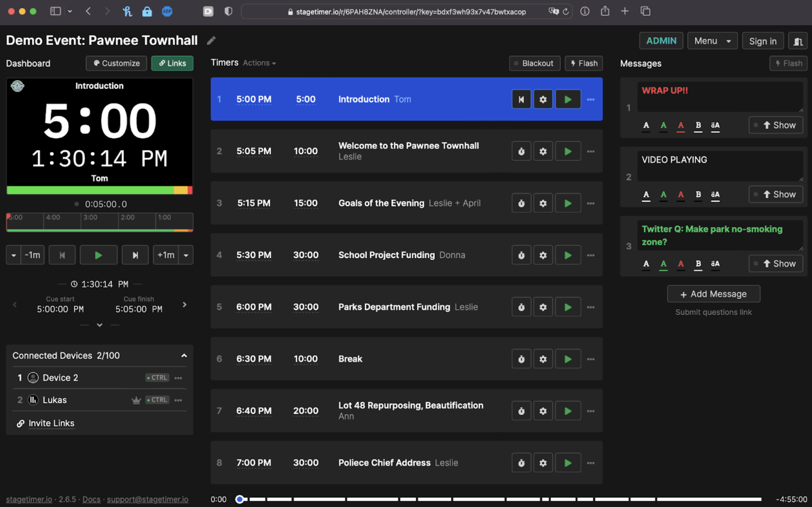Open settings gear for Introduction timer
This screenshot has height=507, width=812.
(543, 99)
